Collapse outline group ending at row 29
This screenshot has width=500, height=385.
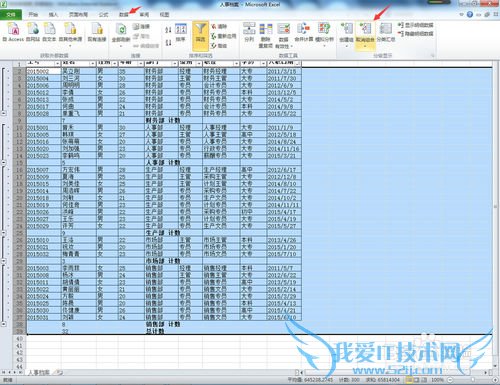[x=4, y=261]
